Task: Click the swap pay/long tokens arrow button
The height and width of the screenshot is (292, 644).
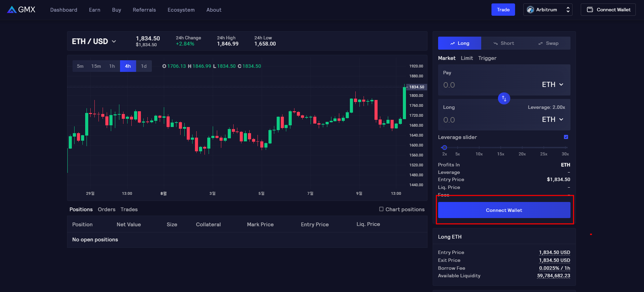Action: click(504, 99)
